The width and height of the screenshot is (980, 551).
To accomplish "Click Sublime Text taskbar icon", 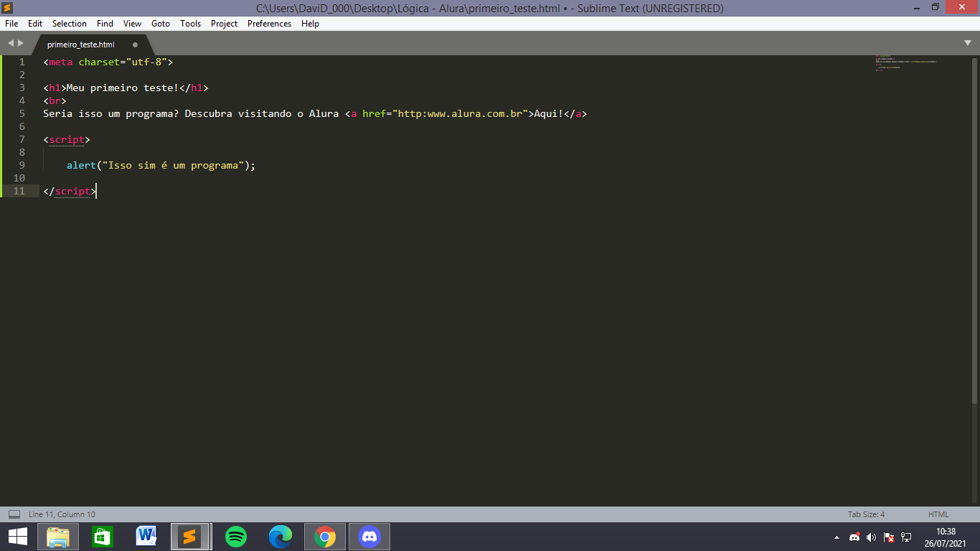I will [190, 536].
